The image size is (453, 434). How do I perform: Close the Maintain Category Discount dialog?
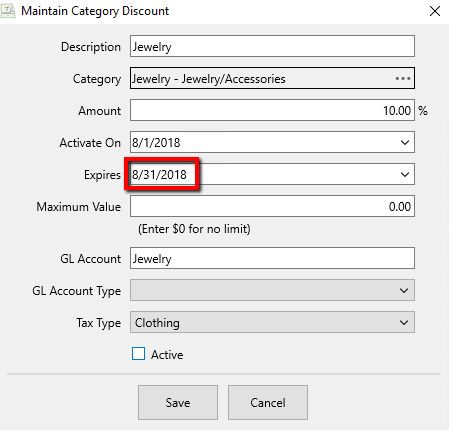(x=435, y=11)
